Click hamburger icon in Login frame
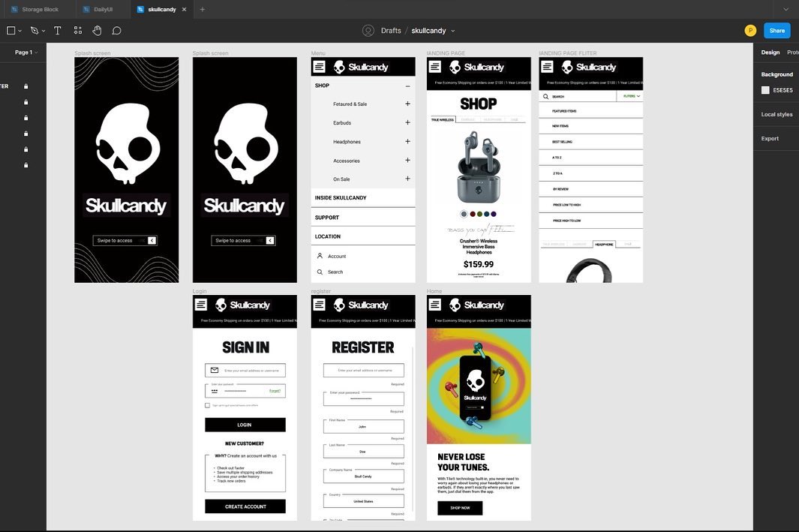799x532 pixels. tap(201, 305)
